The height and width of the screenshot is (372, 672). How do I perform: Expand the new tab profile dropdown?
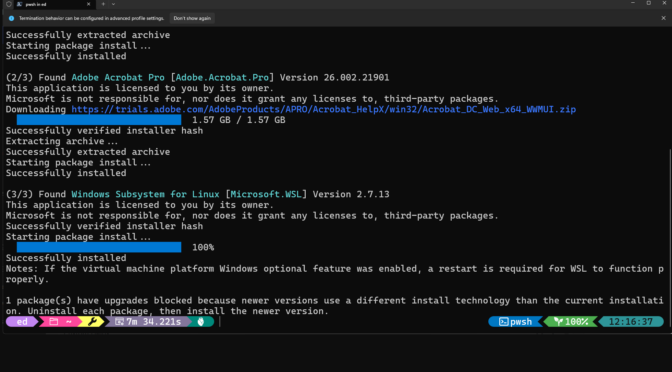113,4
